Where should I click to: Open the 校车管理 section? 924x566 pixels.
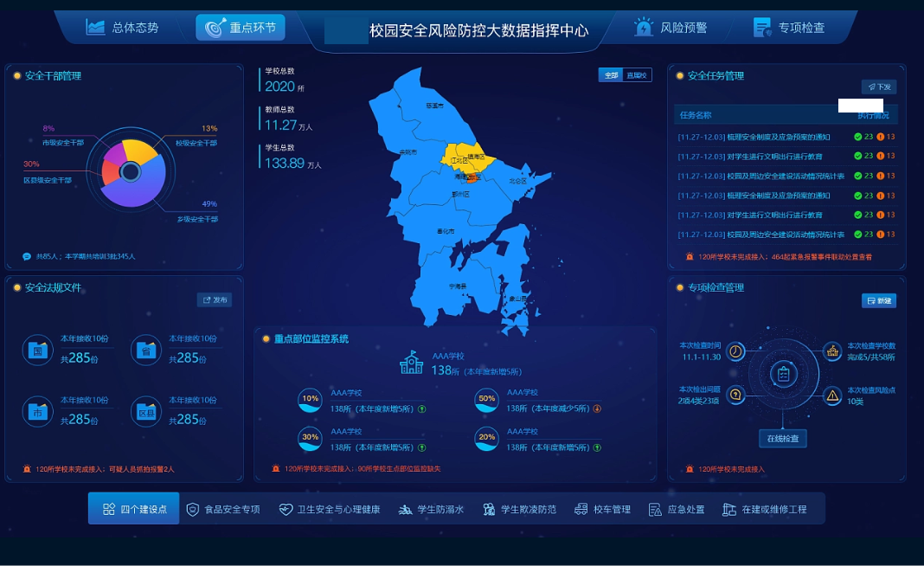pyautogui.click(x=603, y=510)
